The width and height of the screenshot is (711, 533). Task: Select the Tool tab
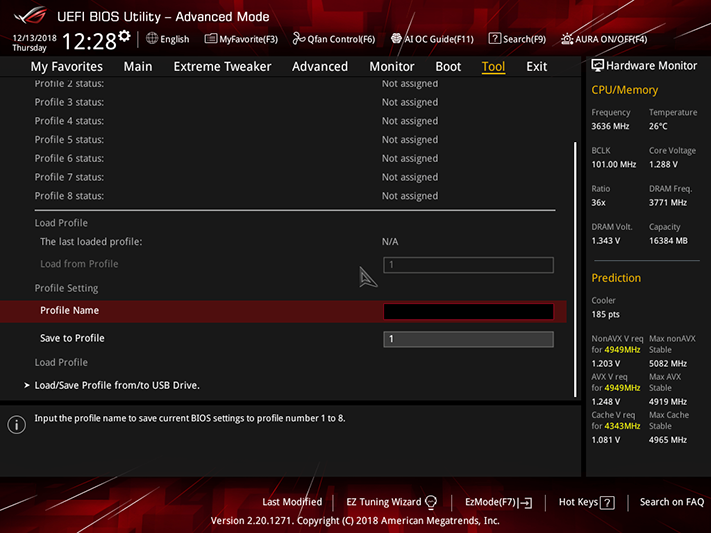tap(493, 67)
